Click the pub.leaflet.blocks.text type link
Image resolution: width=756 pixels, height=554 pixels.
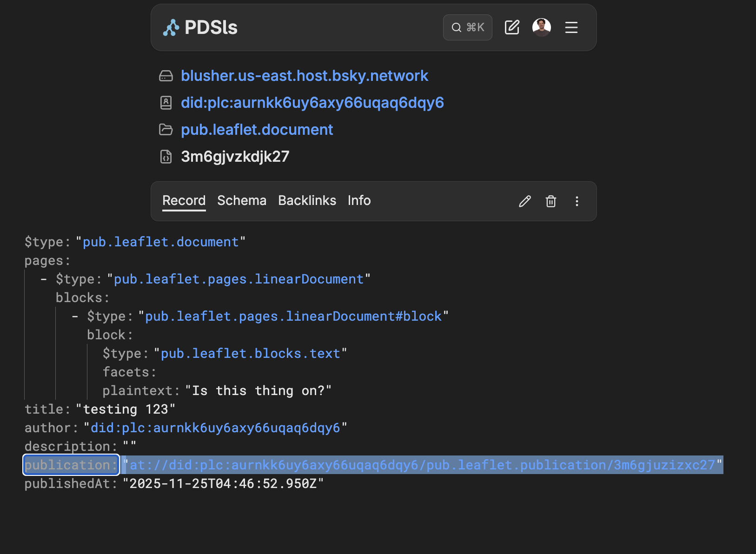[x=250, y=354]
